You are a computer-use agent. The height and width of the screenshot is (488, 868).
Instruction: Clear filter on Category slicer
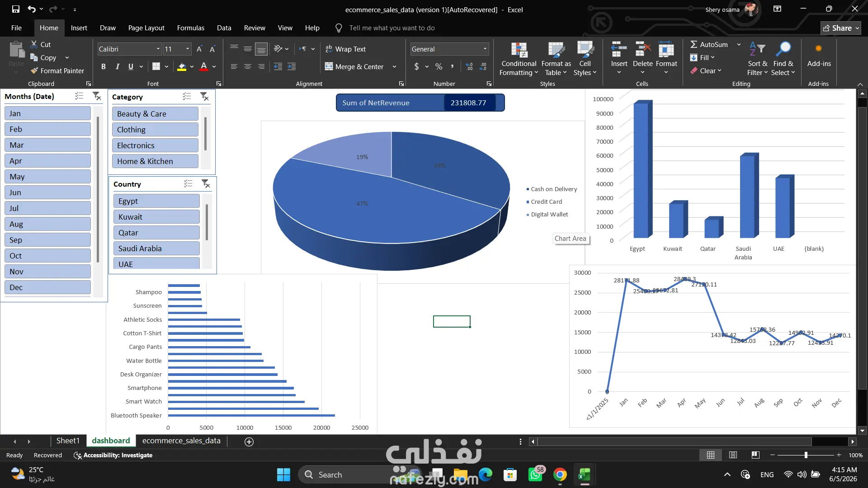pos(204,96)
